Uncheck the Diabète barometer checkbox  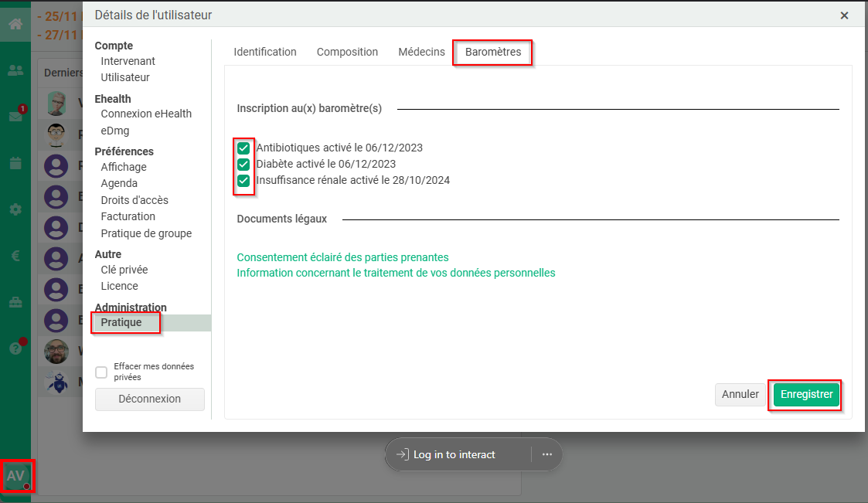pyautogui.click(x=243, y=165)
